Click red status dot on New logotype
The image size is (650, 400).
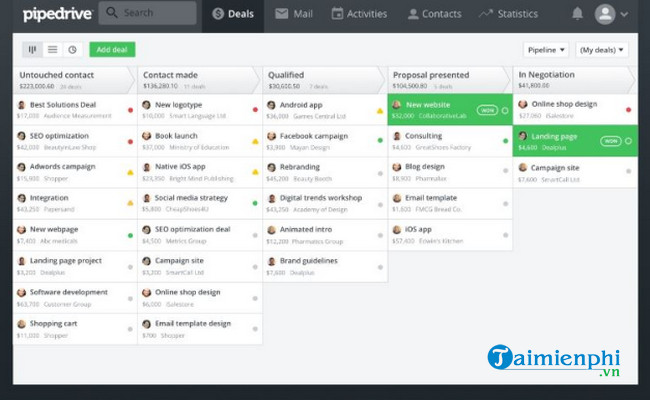255,110
